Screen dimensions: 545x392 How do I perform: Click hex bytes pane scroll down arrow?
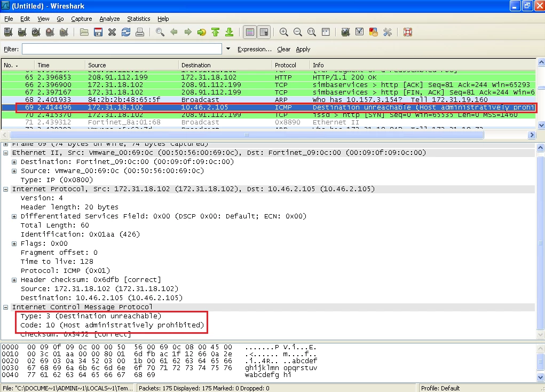pos(541,378)
